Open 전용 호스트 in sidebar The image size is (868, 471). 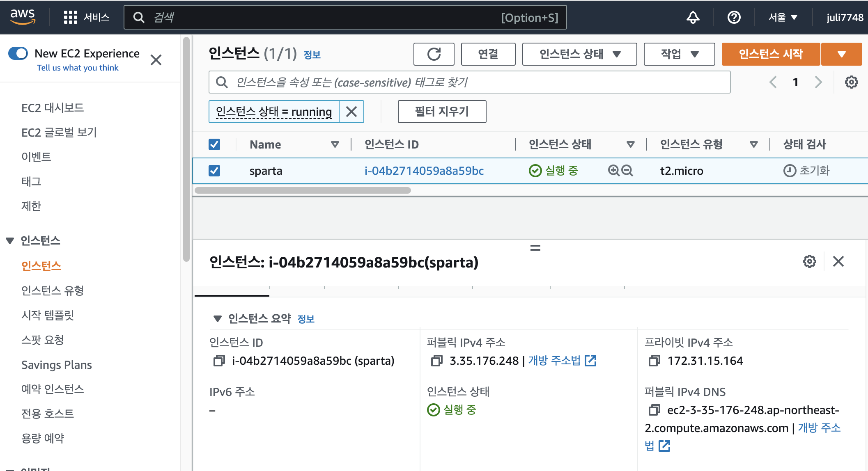click(x=48, y=414)
